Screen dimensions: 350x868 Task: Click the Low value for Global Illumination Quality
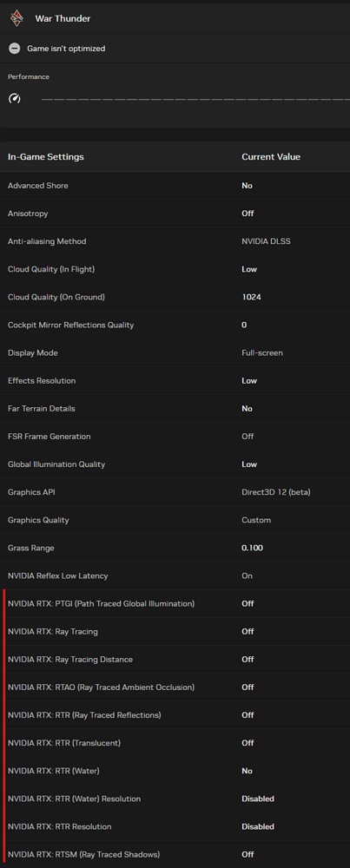coord(249,464)
